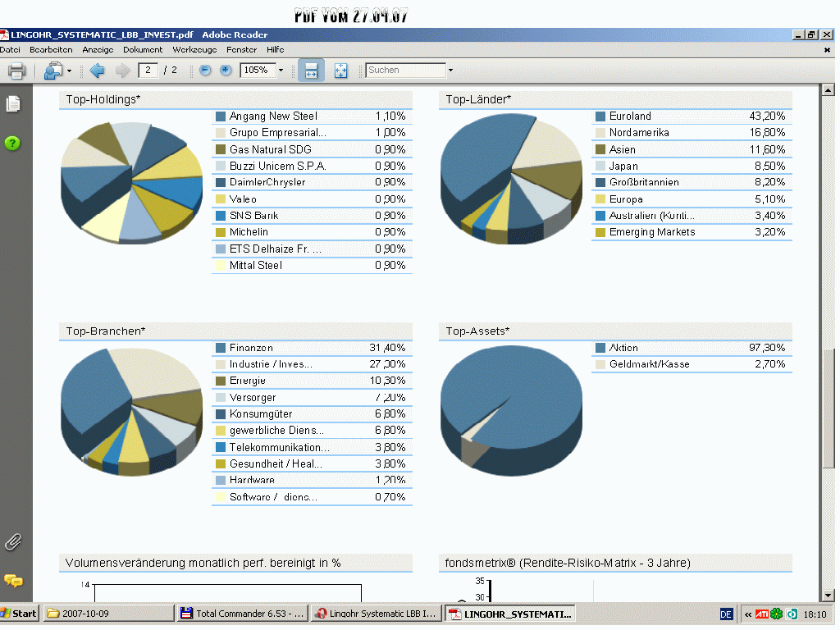Viewport: 840px width, 630px height.
Task: Click the fondsmetrix® Rendite-Risiko-Matrix heading
Action: (x=568, y=563)
